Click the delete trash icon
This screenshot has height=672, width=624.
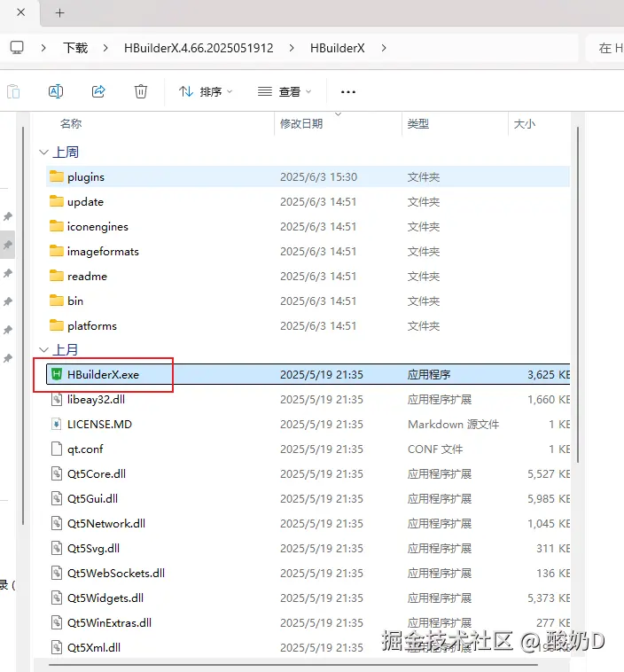(x=141, y=91)
